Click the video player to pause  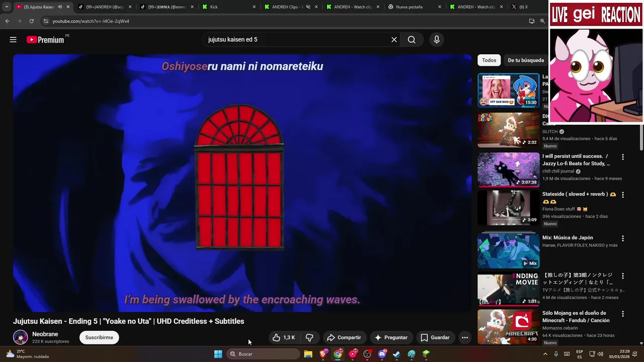click(243, 183)
